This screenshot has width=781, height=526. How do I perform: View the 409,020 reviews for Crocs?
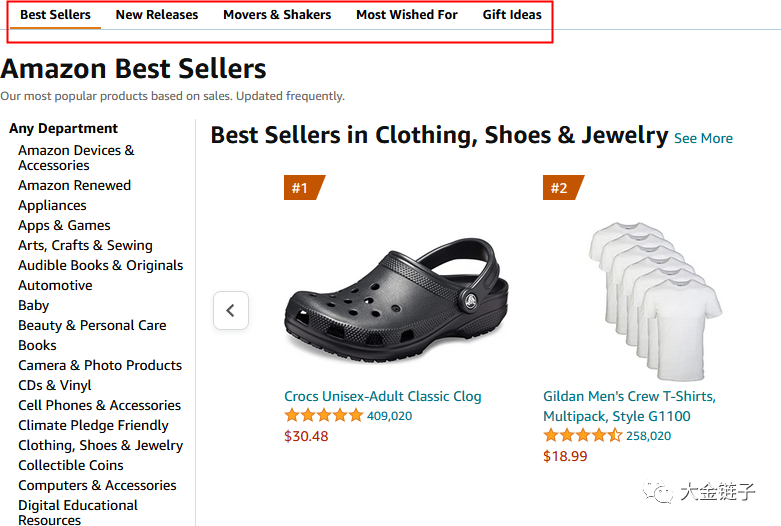tap(389, 416)
